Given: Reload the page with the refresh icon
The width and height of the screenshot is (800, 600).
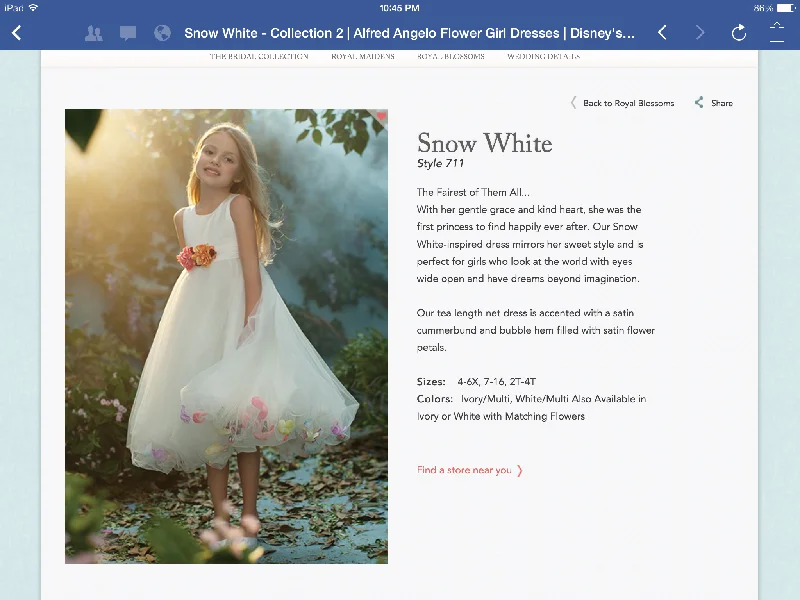Looking at the screenshot, I should [x=739, y=33].
